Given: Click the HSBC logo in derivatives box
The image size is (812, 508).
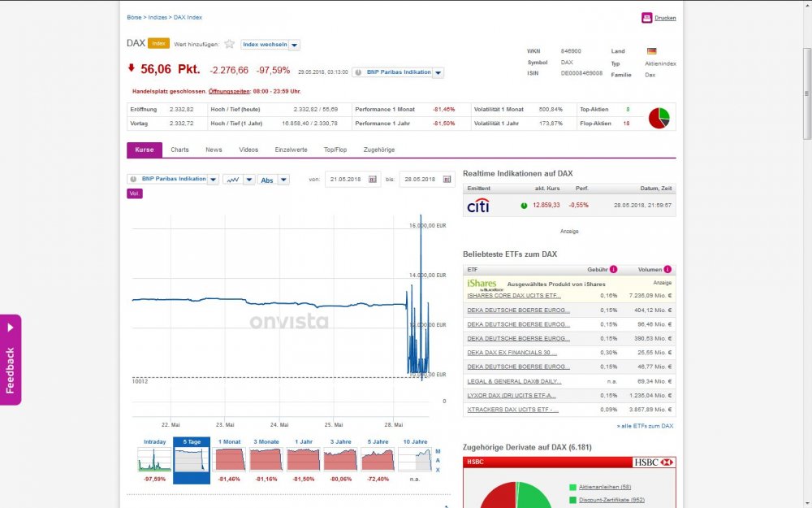Looking at the screenshot, I should [654, 462].
